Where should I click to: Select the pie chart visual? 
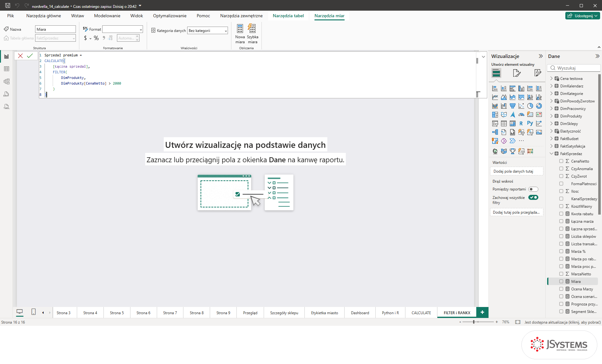[x=530, y=106]
